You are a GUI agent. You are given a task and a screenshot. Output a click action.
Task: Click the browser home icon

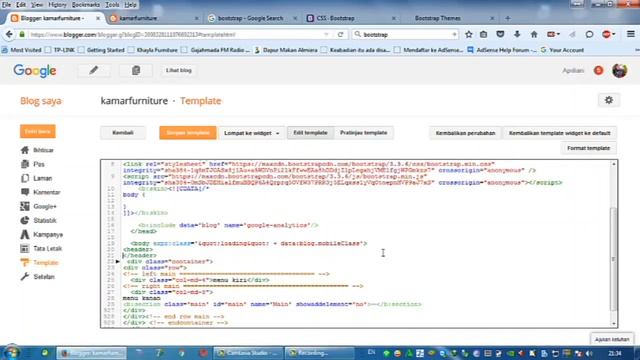pos(534,35)
